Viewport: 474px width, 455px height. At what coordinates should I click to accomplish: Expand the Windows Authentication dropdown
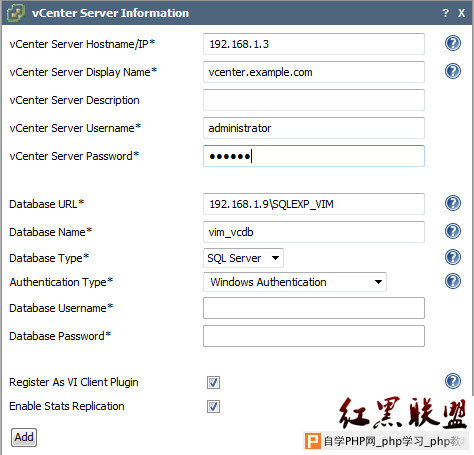pos(295,282)
